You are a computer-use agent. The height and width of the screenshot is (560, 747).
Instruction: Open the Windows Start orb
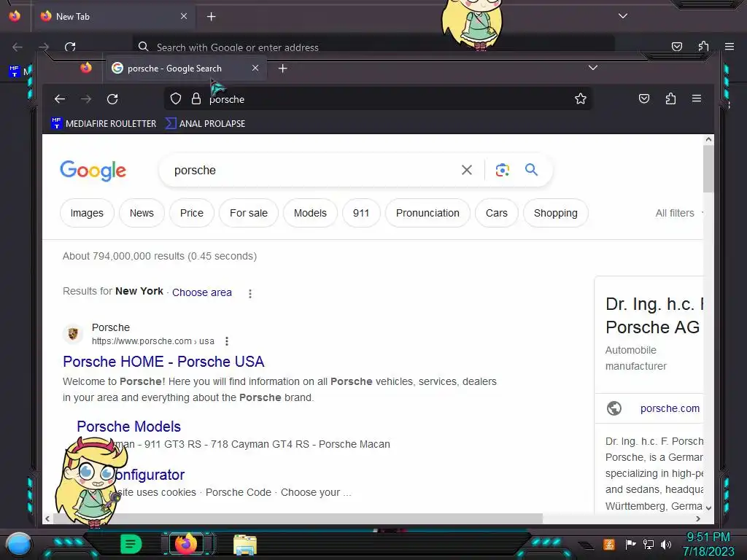click(19, 544)
